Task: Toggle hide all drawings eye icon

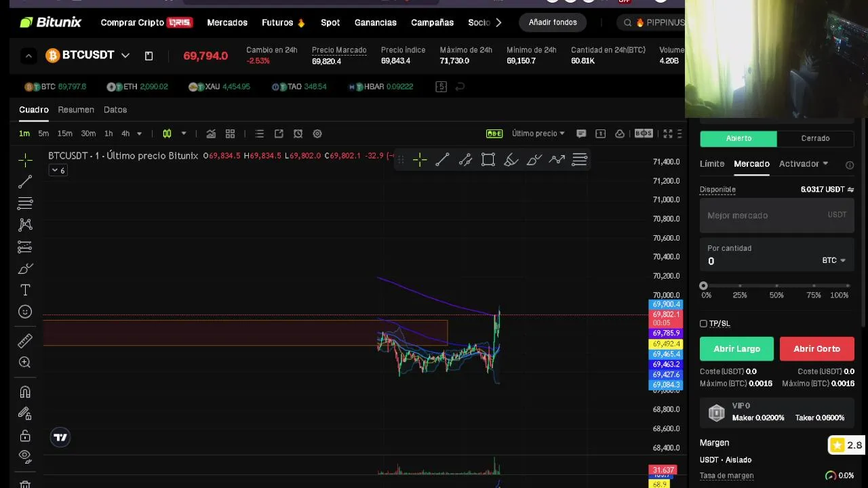Action: 25,455
